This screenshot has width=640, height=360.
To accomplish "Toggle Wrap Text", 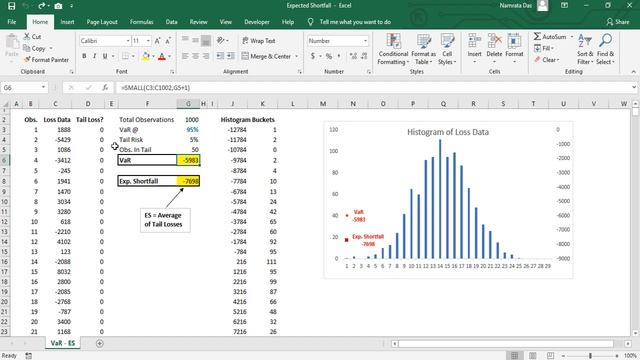I will (258, 41).
